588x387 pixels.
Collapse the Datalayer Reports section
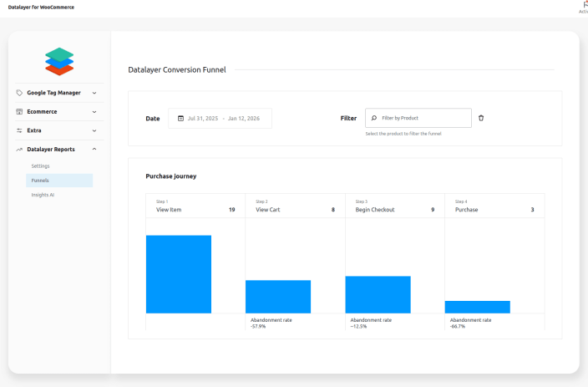[94, 150]
